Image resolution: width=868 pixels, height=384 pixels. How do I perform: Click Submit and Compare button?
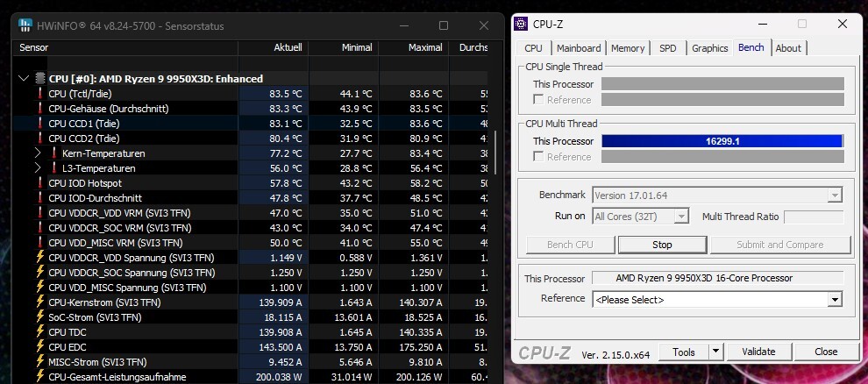[780, 245]
